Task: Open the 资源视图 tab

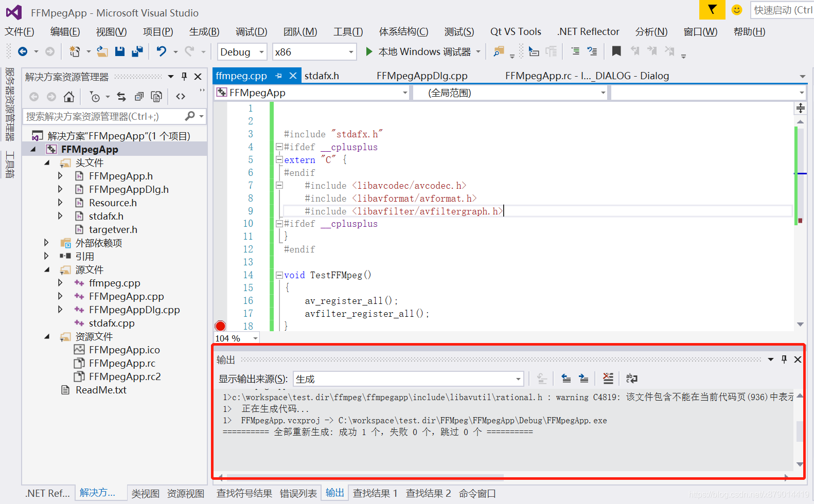Action: click(186, 493)
